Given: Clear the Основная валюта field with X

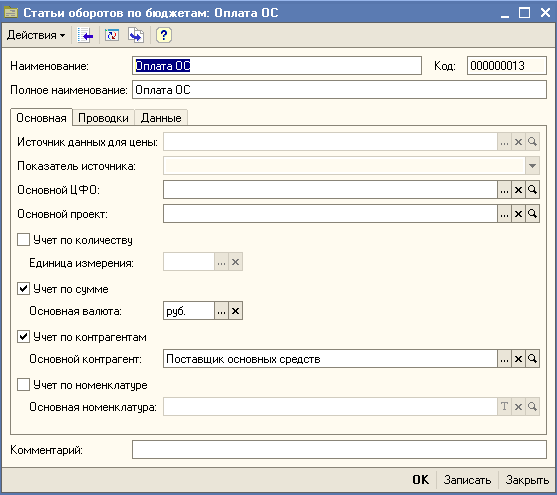Looking at the screenshot, I should (235, 311).
